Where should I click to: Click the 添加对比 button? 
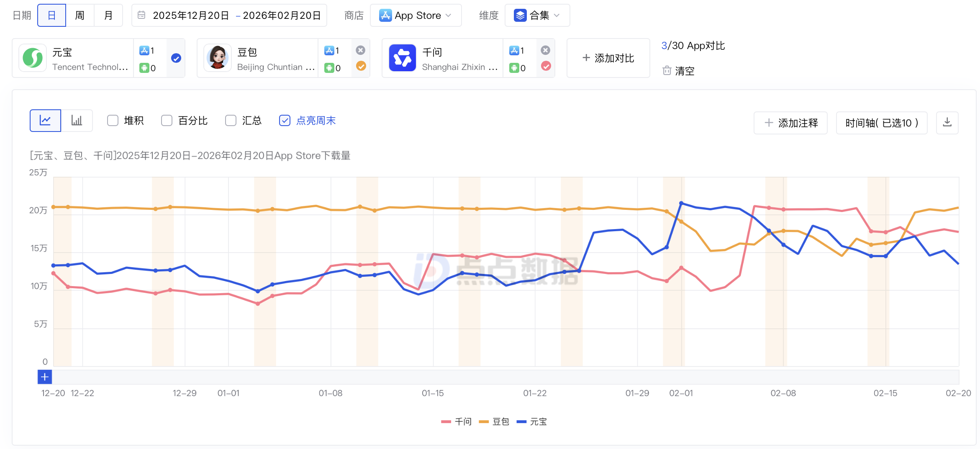(608, 58)
